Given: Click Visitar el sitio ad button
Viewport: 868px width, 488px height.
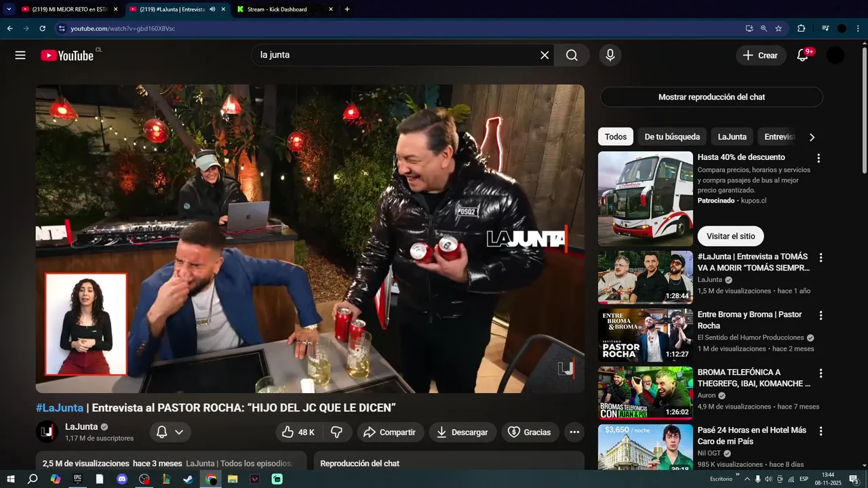Looking at the screenshot, I should click(x=730, y=237).
